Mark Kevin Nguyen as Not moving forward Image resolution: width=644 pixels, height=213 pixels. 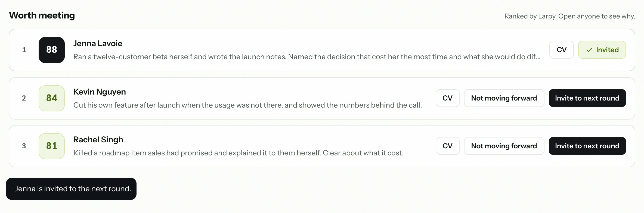tap(504, 98)
